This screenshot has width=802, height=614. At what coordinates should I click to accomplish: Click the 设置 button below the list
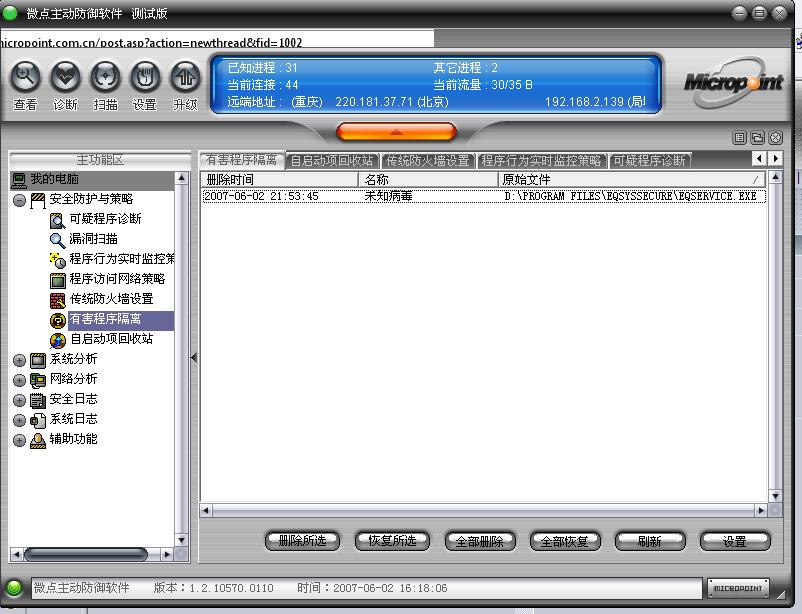(735, 541)
